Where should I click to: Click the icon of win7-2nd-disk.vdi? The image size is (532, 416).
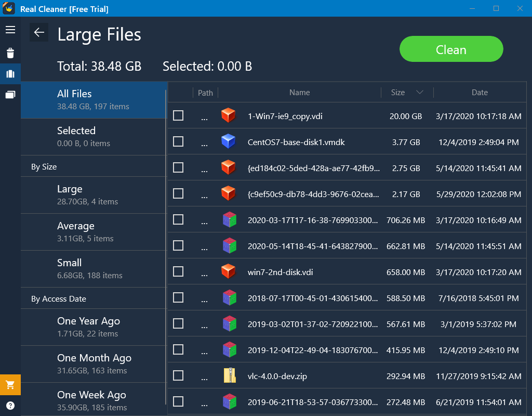(x=229, y=271)
